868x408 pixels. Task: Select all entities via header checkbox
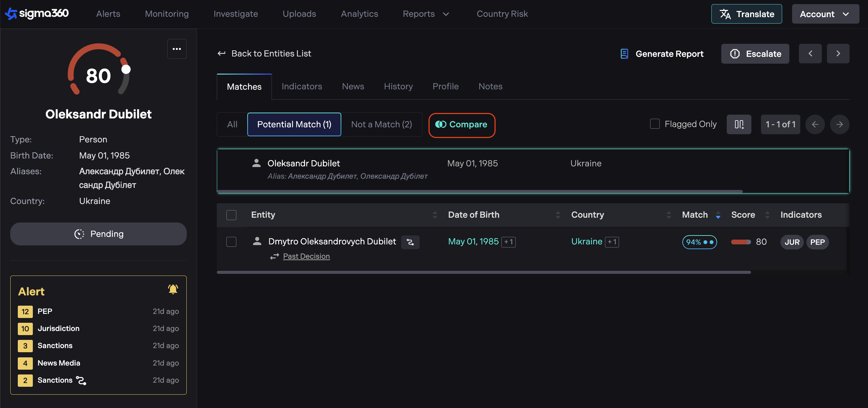click(x=232, y=215)
